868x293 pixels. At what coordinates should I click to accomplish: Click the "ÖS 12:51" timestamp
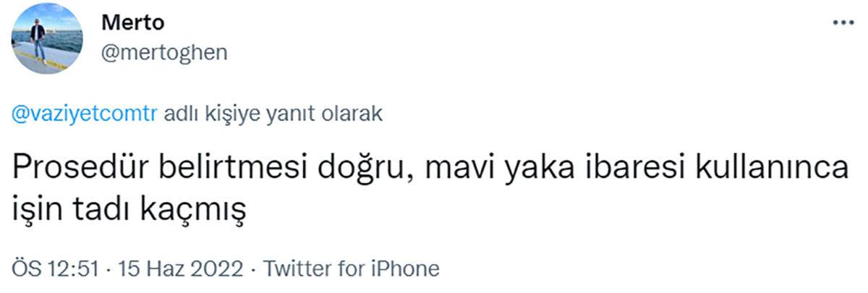(x=54, y=269)
